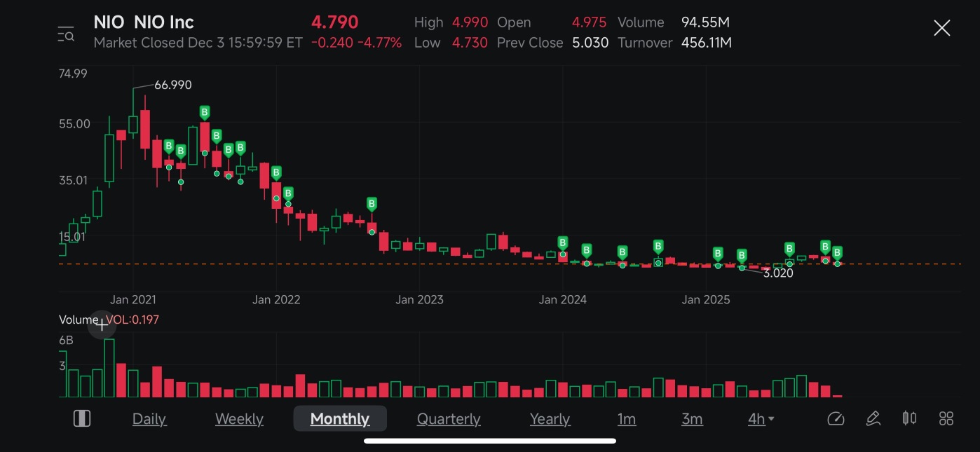
Task: Select the Monthly timeframe tab
Action: (340, 418)
